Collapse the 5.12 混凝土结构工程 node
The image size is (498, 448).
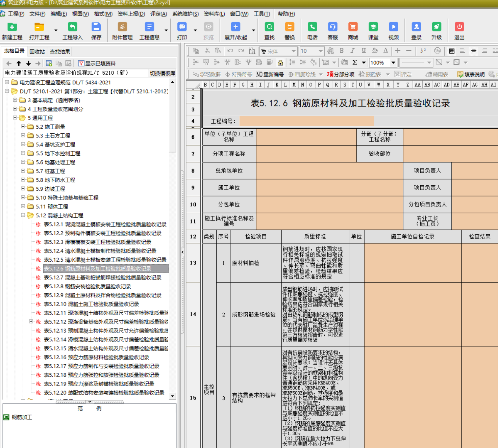pyautogui.click(x=23, y=215)
